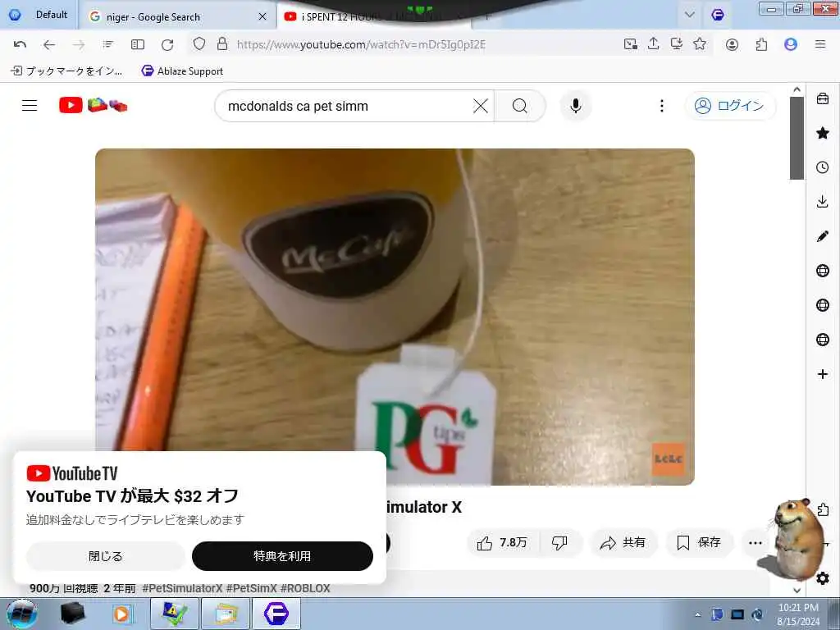Screen dimensions: 840x630
Task: Open sidebar settings gear
Action: 823,578
